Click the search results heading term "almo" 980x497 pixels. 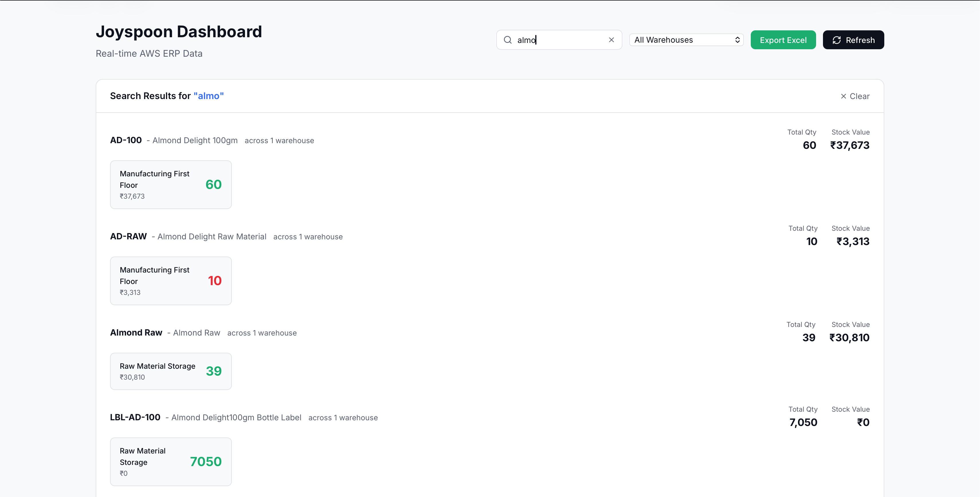click(x=209, y=96)
